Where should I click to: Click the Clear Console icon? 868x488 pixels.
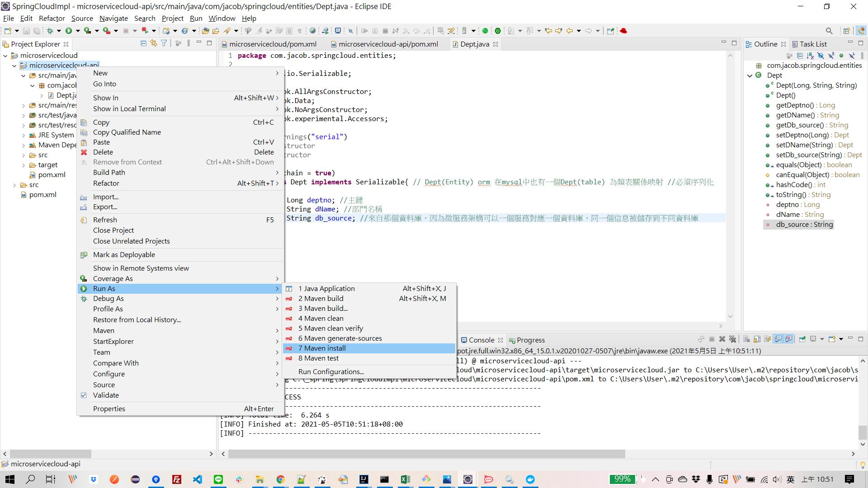tap(747, 339)
